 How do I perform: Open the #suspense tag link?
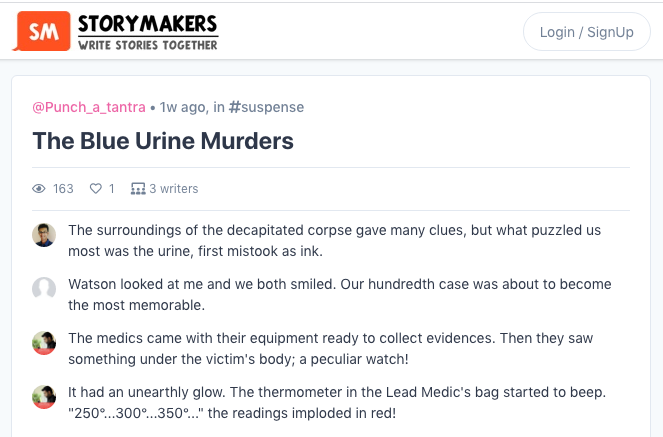click(266, 107)
